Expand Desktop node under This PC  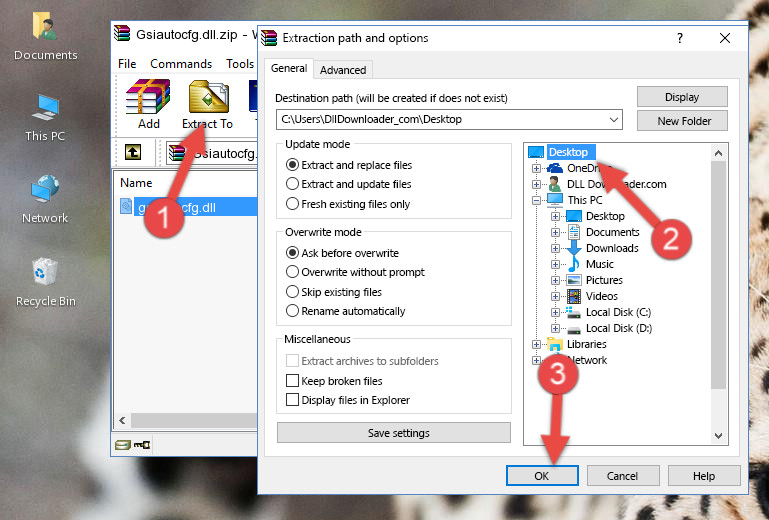[555, 216]
